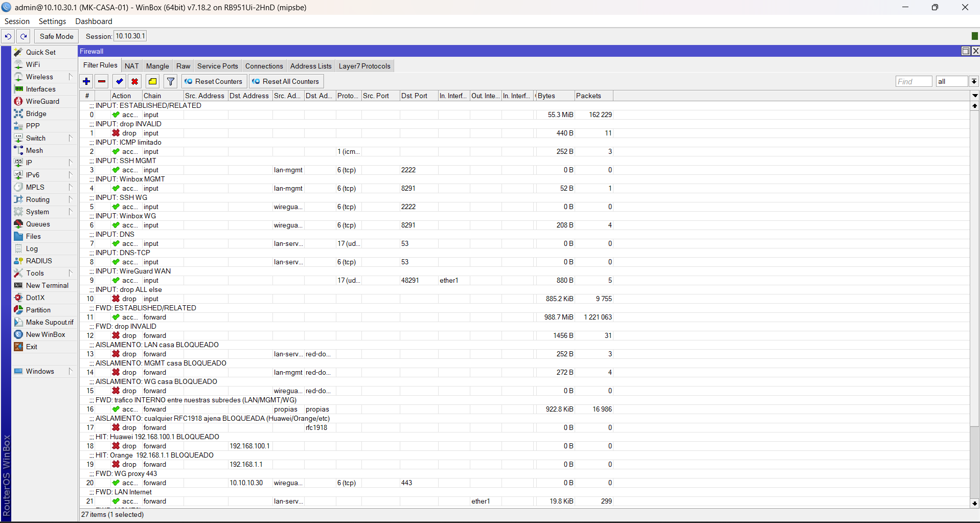
Task: Enable rule with the blue checkmark icon
Action: (120, 81)
